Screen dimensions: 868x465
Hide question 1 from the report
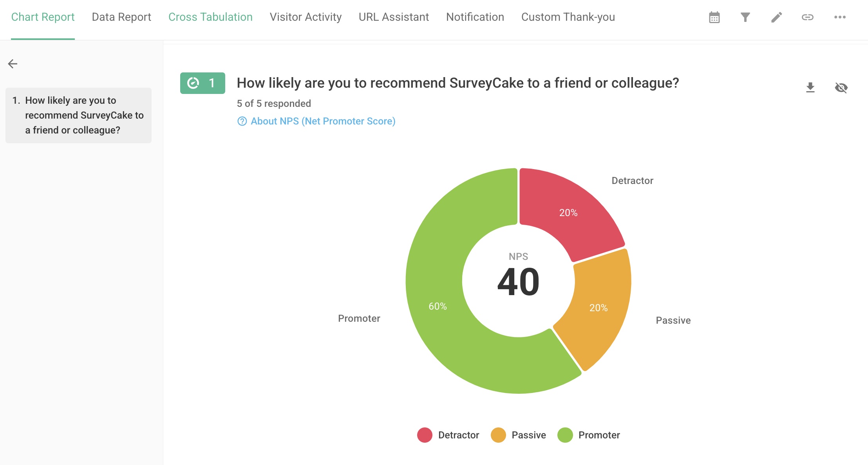[841, 88]
